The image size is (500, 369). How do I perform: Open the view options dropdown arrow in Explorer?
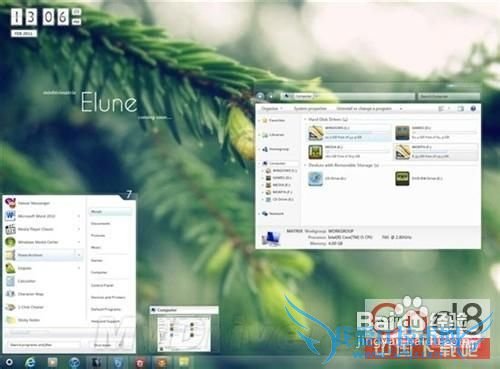[x=449, y=109]
